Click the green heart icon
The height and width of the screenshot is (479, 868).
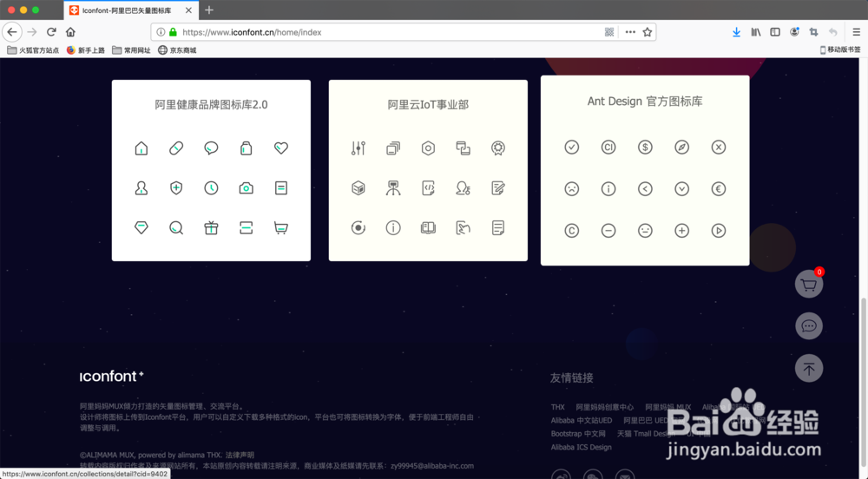(281, 148)
